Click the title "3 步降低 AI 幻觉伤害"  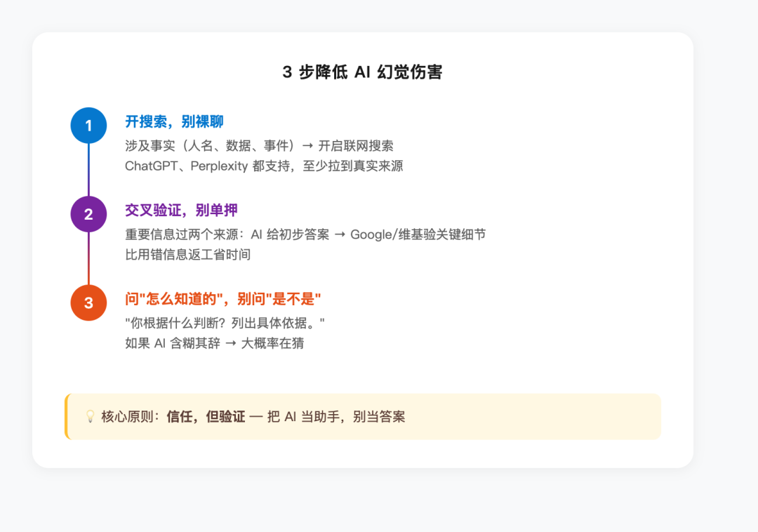(x=363, y=72)
